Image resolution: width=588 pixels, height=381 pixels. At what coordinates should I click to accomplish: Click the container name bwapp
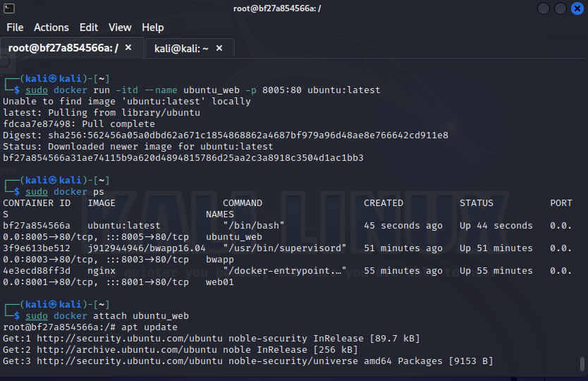(x=220, y=260)
